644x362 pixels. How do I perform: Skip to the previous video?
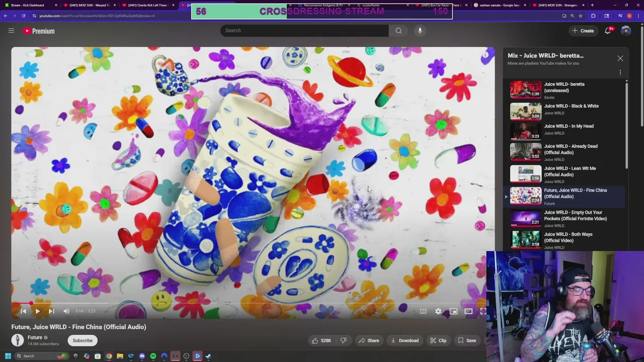[x=23, y=311]
